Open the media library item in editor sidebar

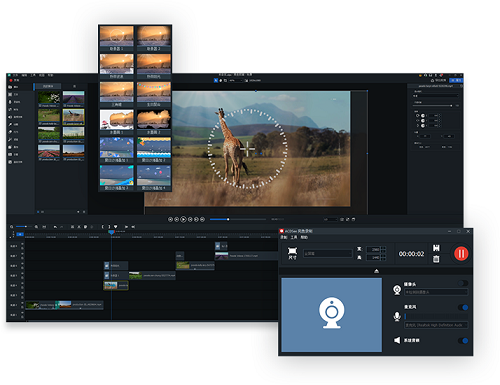click(x=13, y=87)
